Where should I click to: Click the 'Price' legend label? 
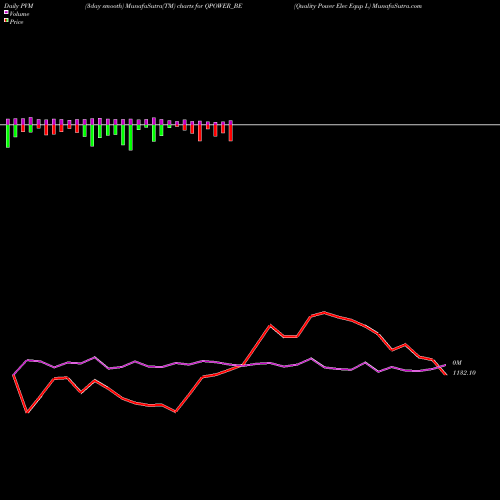[x=16, y=22]
